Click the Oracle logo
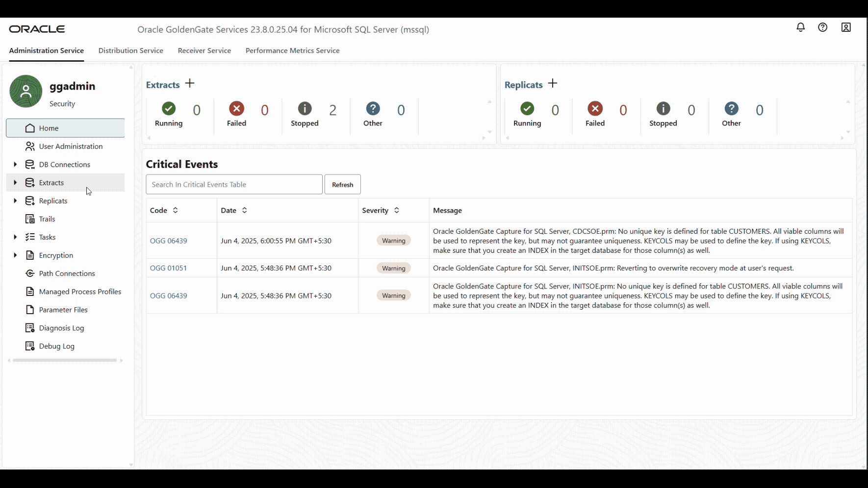868x488 pixels. (37, 29)
